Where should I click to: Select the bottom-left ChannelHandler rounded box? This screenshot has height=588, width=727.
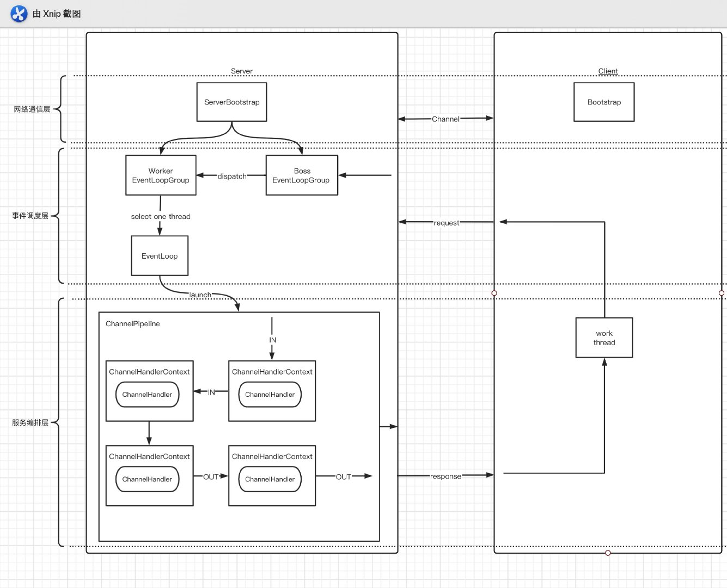click(147, 479)
